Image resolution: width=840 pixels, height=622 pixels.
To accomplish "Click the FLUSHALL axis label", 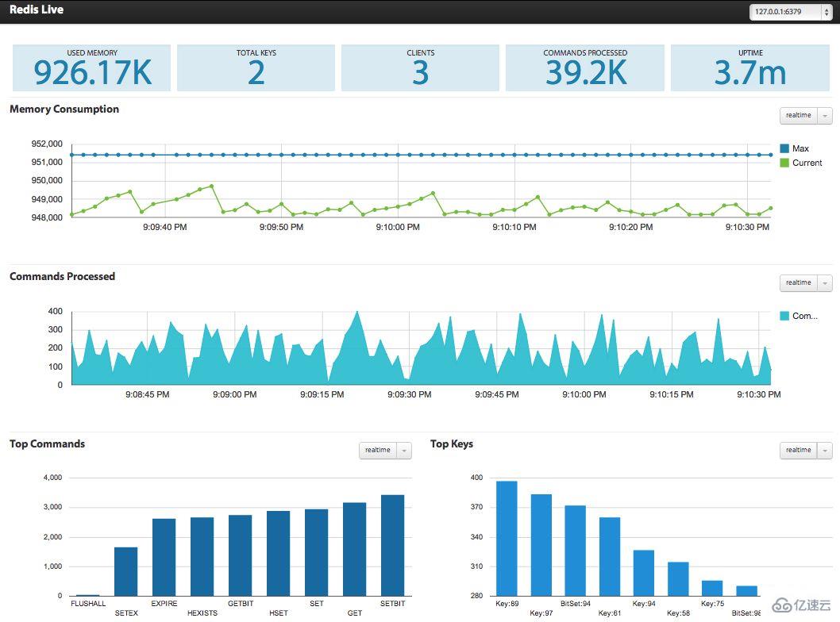I will (88, 604).
